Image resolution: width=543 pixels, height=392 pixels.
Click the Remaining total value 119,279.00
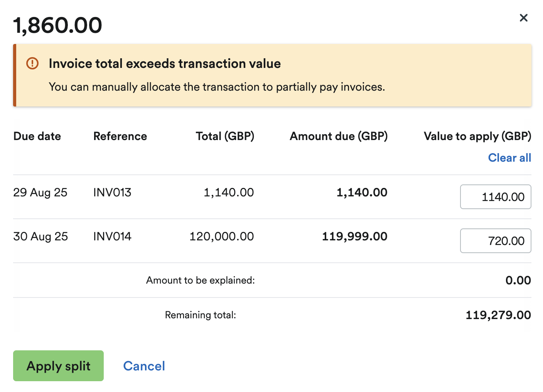click(498, 315)
